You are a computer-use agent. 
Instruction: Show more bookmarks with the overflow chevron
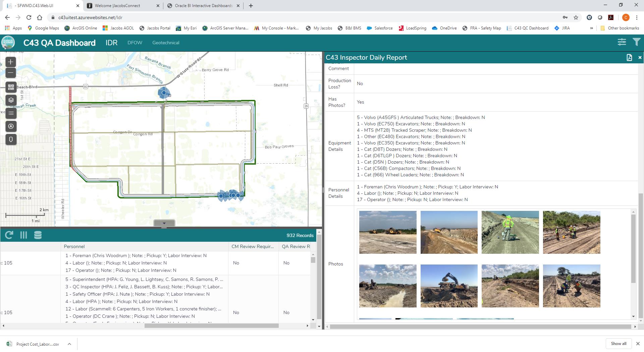(x=591, y=28)
